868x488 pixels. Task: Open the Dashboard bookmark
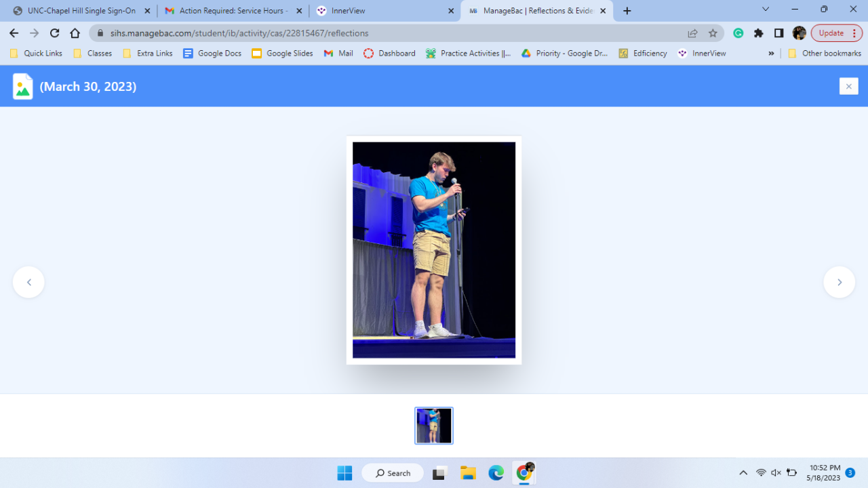[389, 54]
